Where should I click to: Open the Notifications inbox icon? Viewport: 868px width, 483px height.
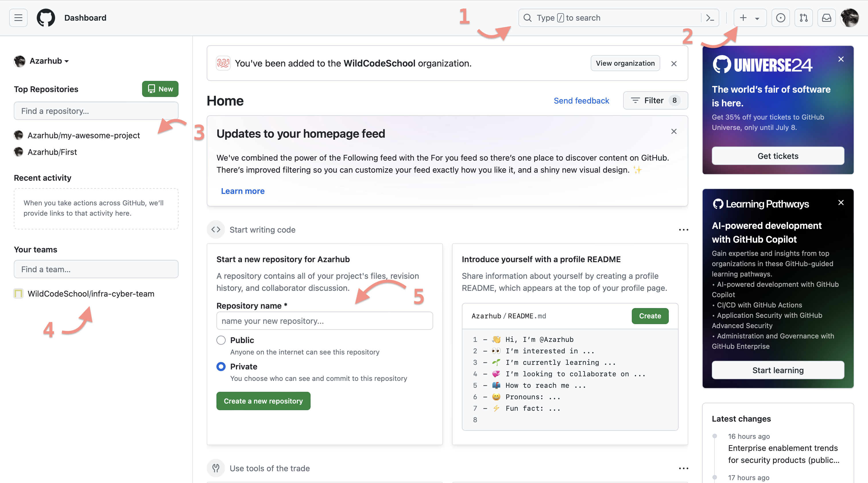(827, 18)
